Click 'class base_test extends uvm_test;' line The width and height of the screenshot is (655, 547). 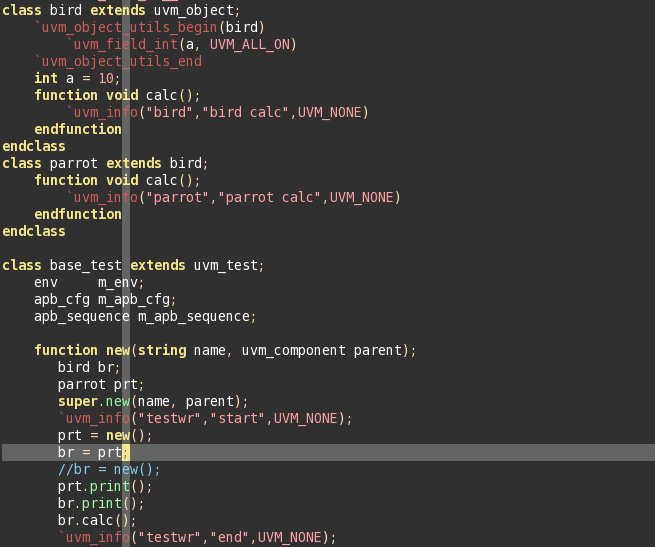(133, 265)
